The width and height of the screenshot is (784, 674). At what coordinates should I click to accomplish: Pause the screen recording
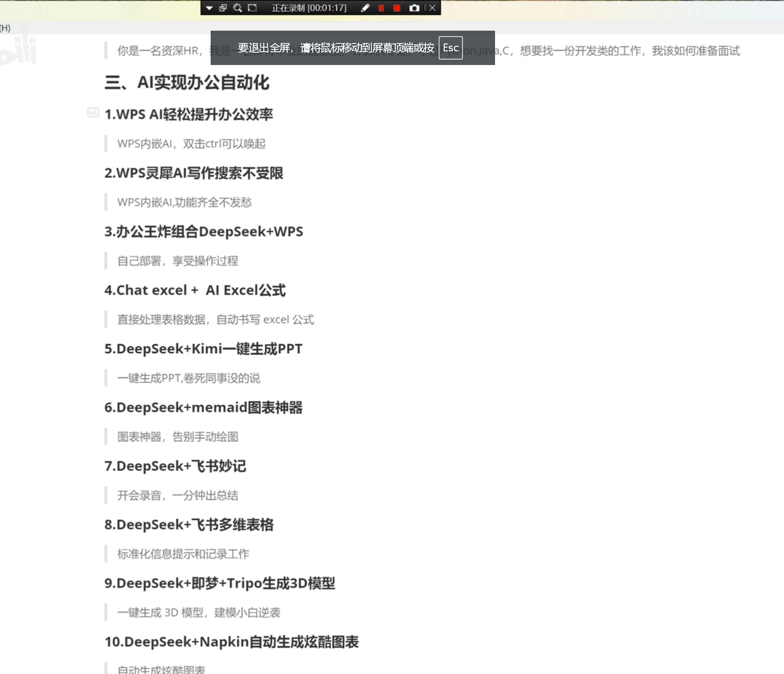(x=381, y=8)
